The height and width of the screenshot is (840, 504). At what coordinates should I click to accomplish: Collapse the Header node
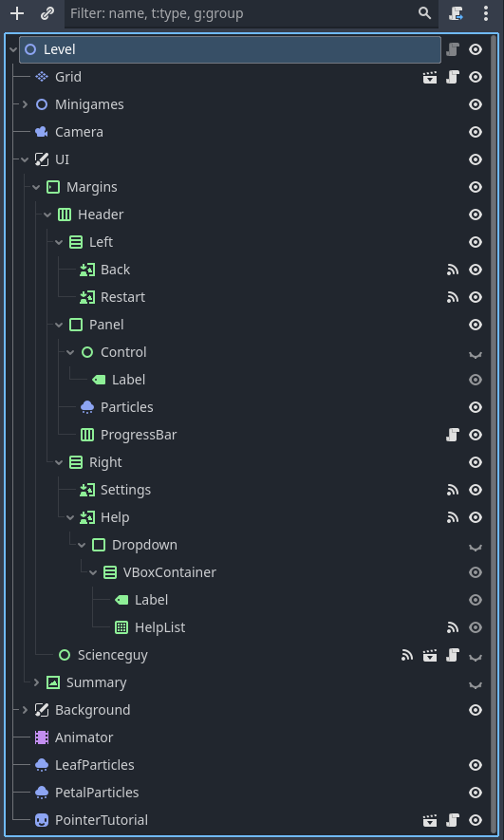coord(47,215)
